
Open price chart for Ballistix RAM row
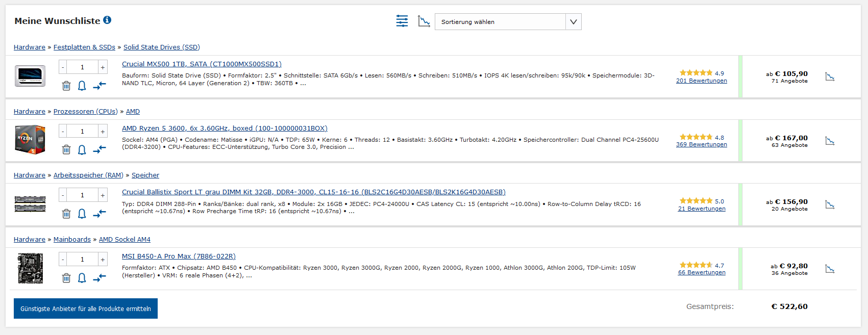point(830,205)
